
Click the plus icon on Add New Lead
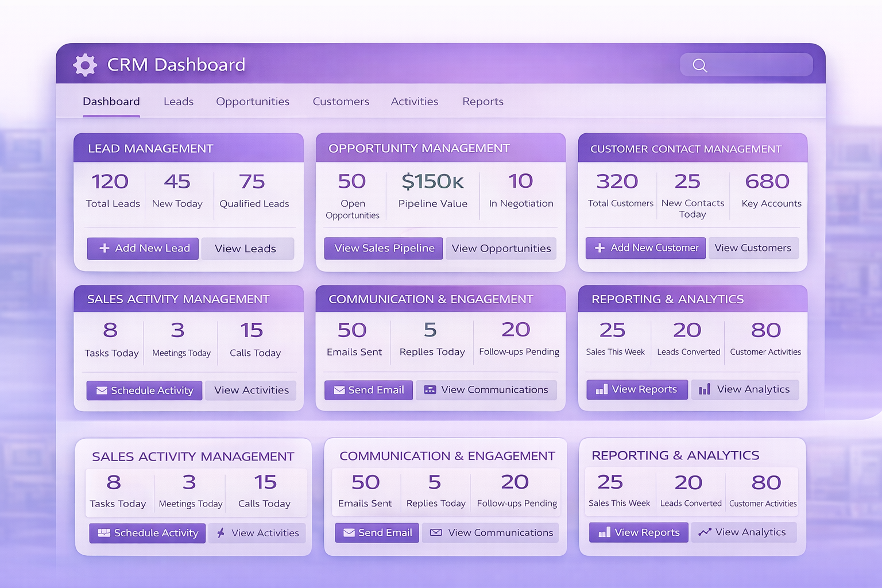(x=105, y=248)
